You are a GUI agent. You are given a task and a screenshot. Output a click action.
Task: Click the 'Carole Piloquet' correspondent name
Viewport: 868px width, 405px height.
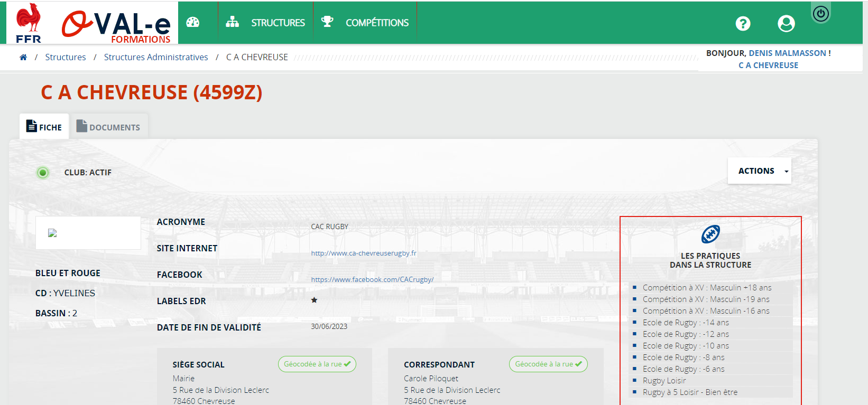point(431,379)
